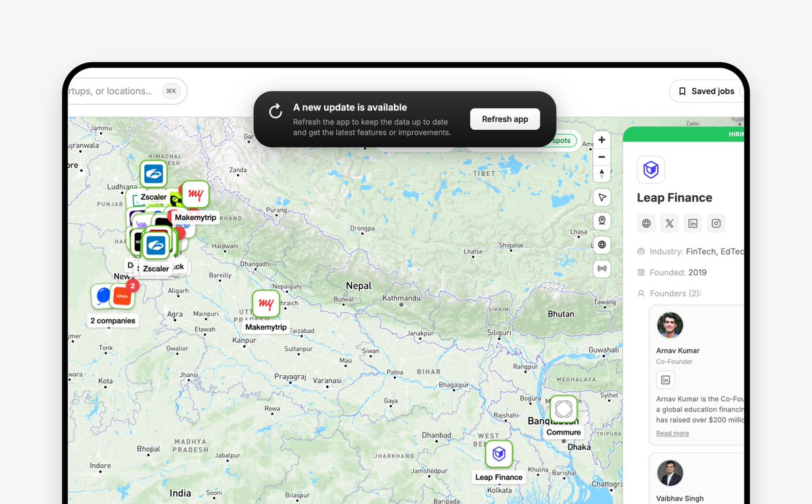Open Arnav Kumar's LinkedIn profile
Viewport: 812px width, 504px height.
point(665,380)
